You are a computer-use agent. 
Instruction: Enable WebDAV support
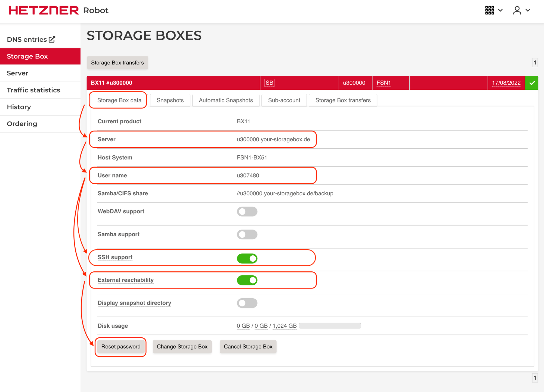tap(247, 212)
